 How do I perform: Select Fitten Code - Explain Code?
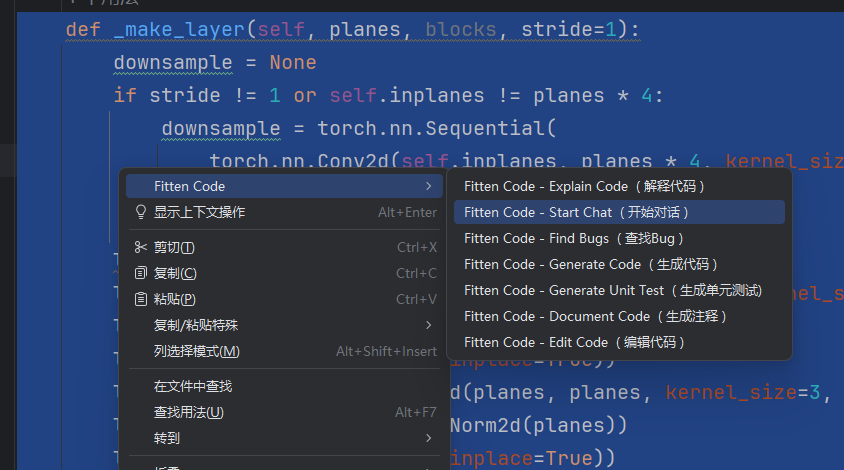[585, 186]
